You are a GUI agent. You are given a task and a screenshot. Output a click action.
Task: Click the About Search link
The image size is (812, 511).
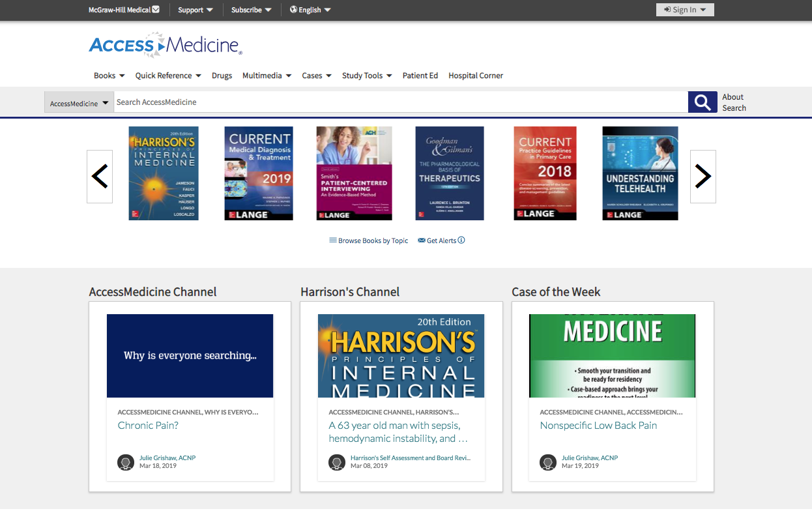(x=734, y=102)
